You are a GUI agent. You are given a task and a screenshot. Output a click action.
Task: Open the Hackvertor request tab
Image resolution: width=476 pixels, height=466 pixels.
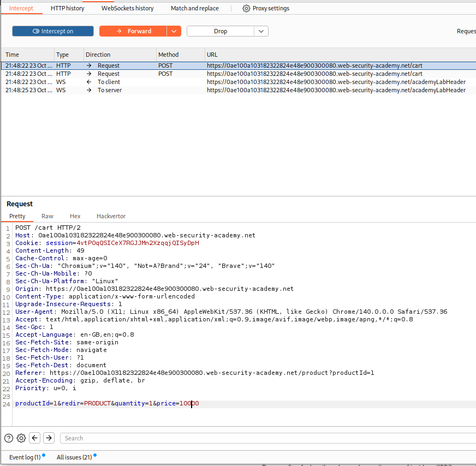111,216
